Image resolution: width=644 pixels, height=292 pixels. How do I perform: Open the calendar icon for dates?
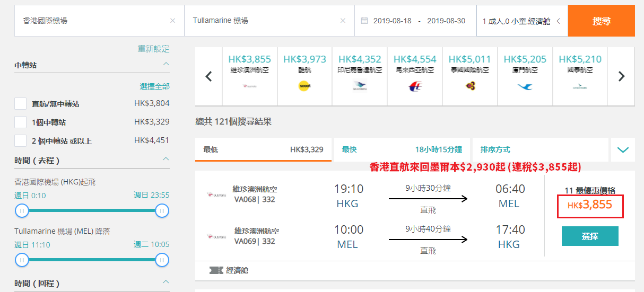[x=364, y=21]
